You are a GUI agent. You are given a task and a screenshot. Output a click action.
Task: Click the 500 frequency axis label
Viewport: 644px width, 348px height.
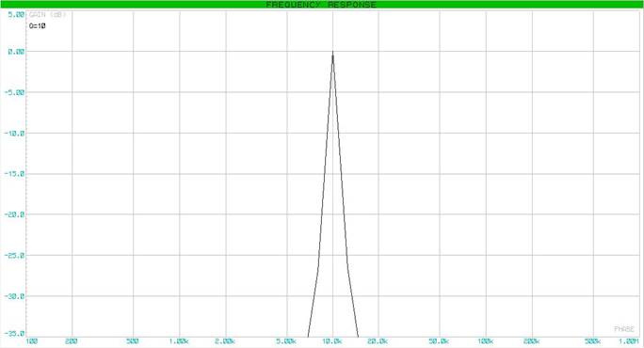(x=132, y=341)
